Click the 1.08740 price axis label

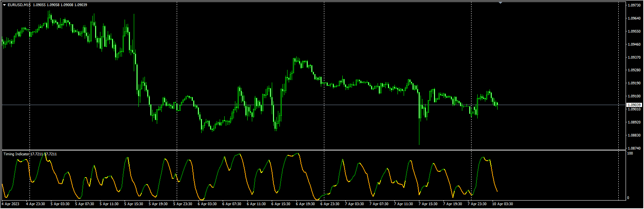[x=634, y=148]
